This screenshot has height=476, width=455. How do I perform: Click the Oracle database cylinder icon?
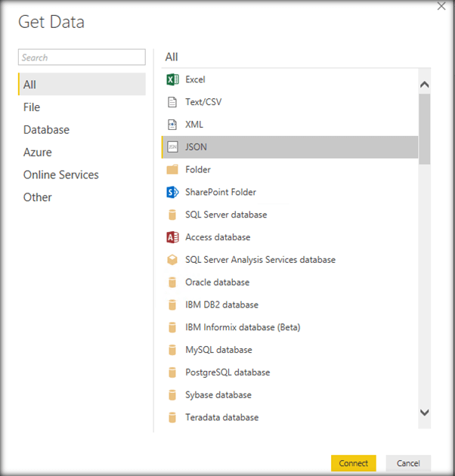pyautogui.click(x=172, y=283)
